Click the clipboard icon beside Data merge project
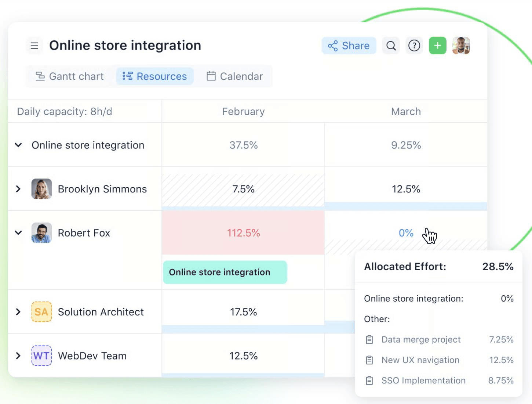 [369, 340]
